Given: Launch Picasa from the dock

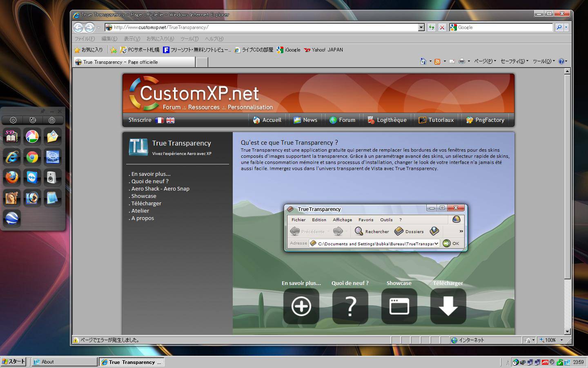Looking at the screenshot, I should 32,137.
